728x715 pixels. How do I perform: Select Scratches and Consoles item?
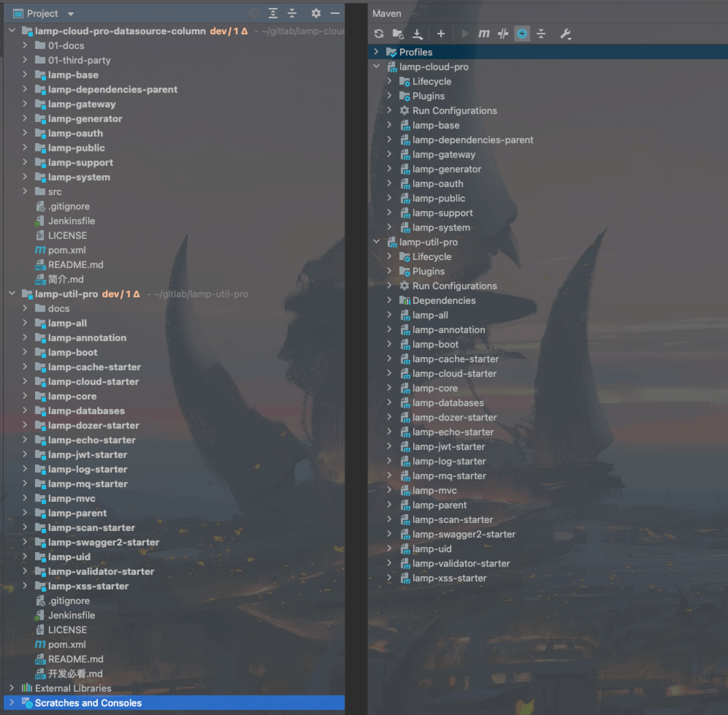[x=88, y=703]
